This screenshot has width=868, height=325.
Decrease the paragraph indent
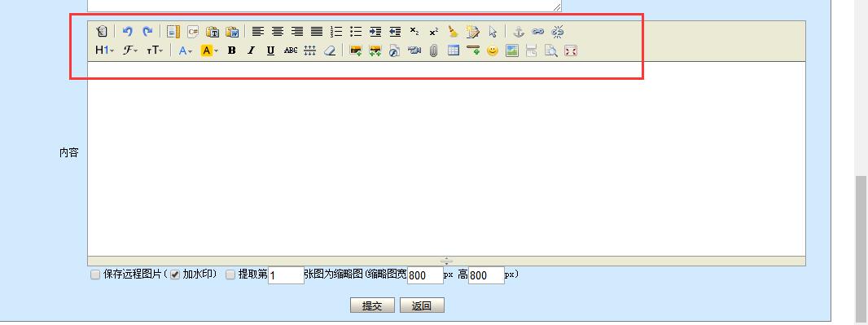395,32
